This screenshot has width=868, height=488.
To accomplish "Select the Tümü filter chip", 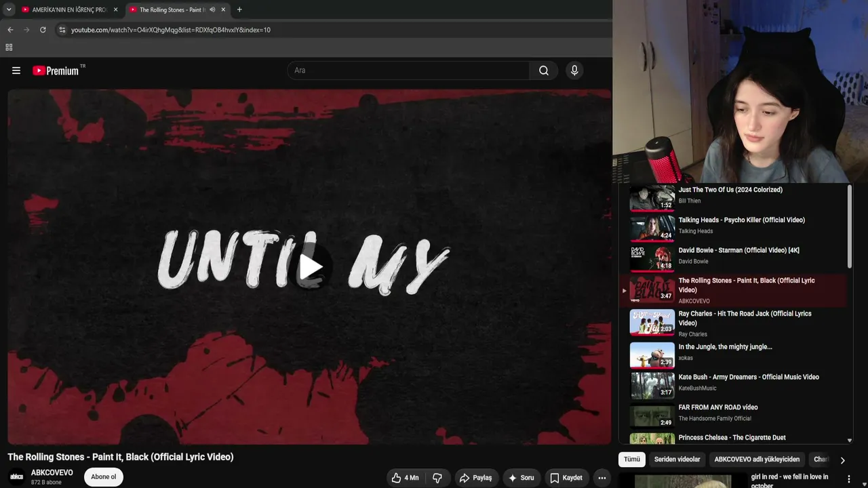I will (632, 460).
